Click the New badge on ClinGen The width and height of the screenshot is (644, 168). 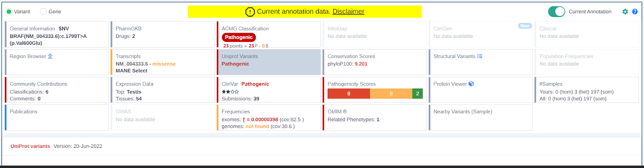[x=525, y=26]
